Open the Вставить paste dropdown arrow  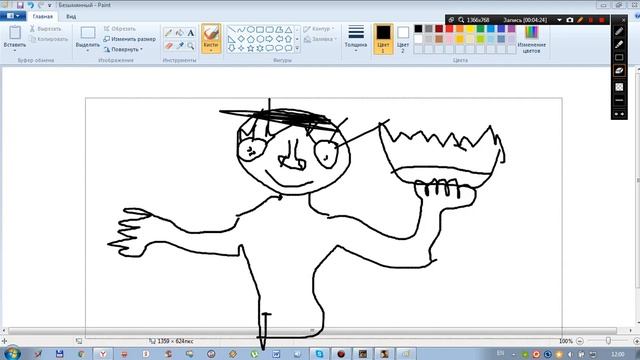click(x=15, y=51)
